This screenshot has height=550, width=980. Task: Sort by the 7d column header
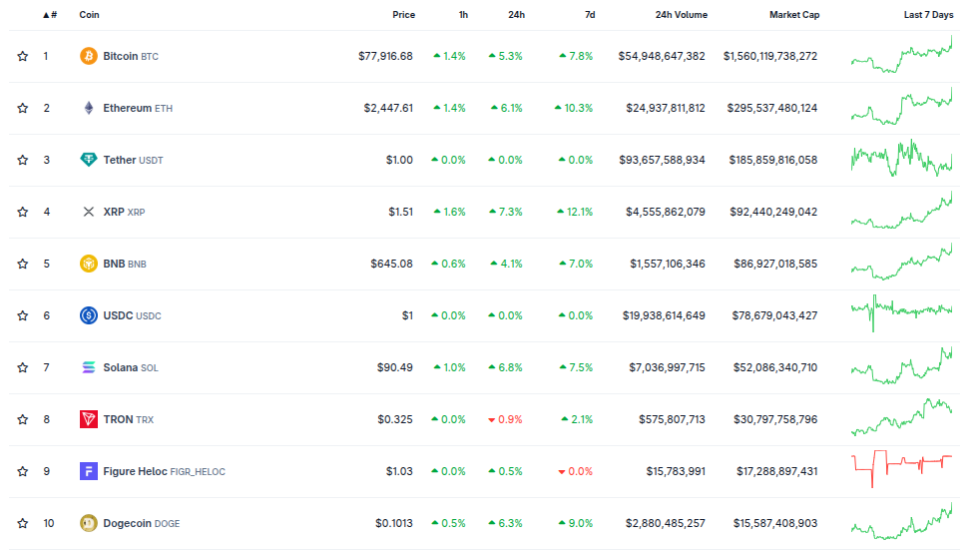(x=590, y=14)
